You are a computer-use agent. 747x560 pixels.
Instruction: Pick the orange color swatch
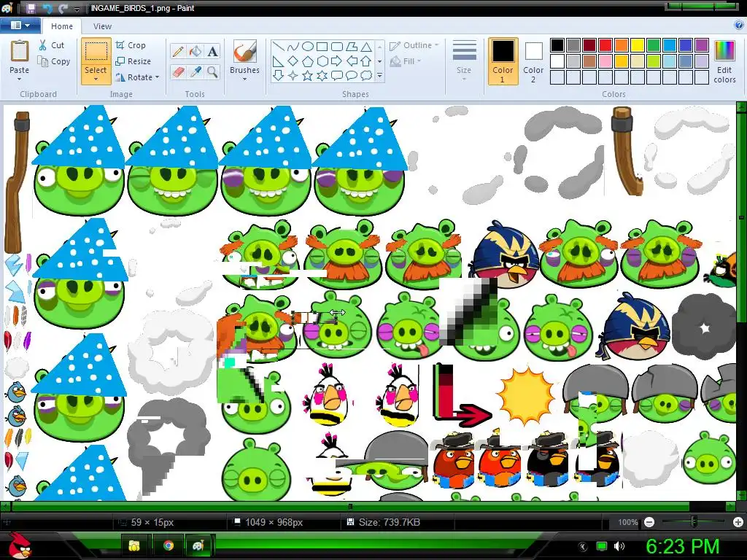click(622, 45)
